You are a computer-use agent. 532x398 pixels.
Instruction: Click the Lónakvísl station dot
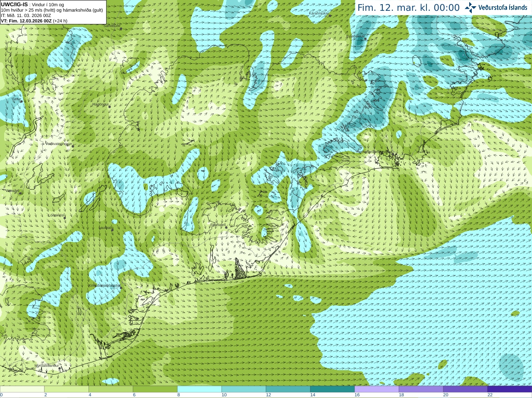point(65,218)
